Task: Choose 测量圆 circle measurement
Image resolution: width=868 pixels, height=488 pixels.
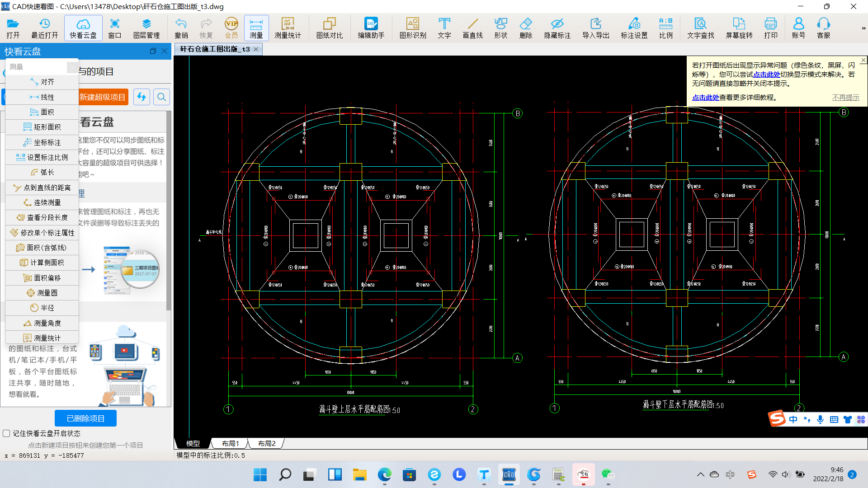Action: [42, 293]
